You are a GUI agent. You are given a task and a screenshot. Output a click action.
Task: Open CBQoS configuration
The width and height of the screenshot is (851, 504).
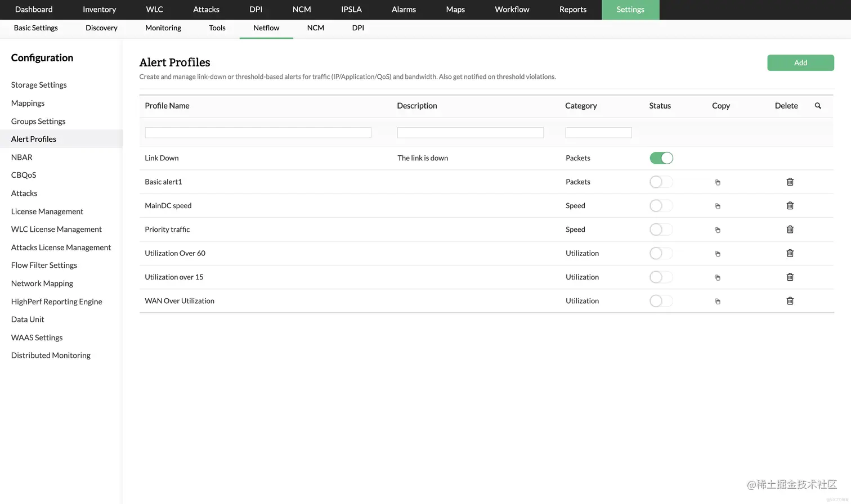24,175
